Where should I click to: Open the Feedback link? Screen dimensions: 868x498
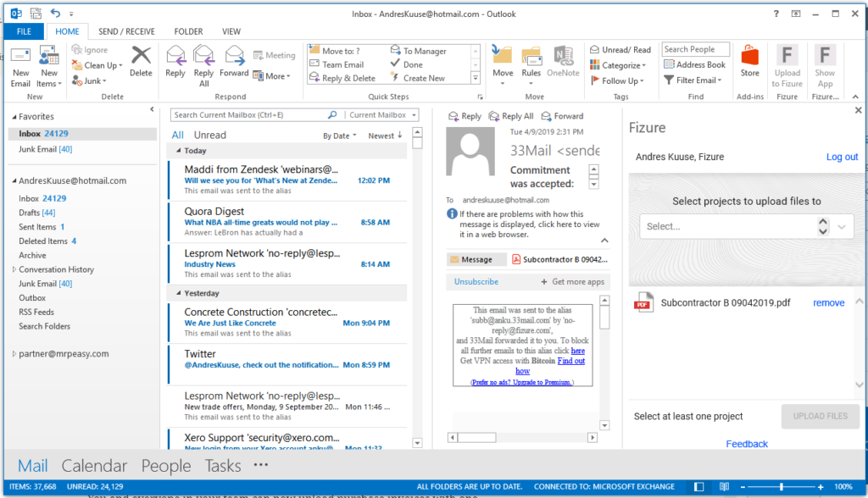coord(746,444)
